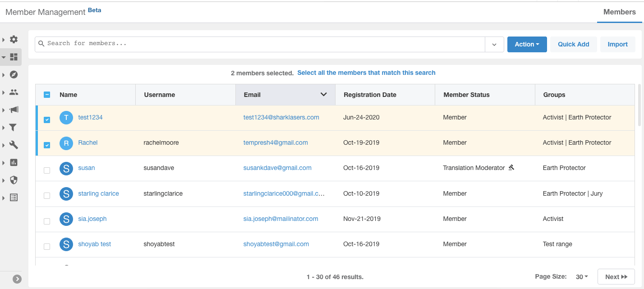This screenshot has width=644, height=289.
Task: Open the compass explore sidebar icon
Action: tap(14, 75)
